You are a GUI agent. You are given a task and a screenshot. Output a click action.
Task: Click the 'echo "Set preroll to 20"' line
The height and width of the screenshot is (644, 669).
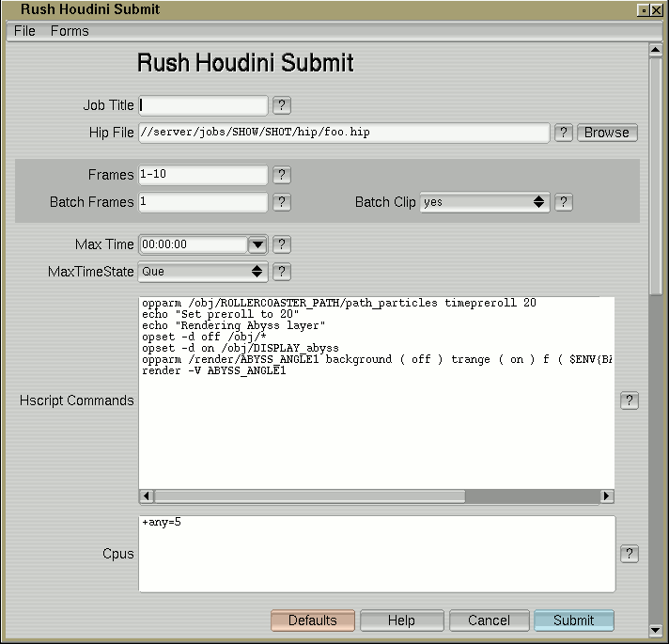220,314
